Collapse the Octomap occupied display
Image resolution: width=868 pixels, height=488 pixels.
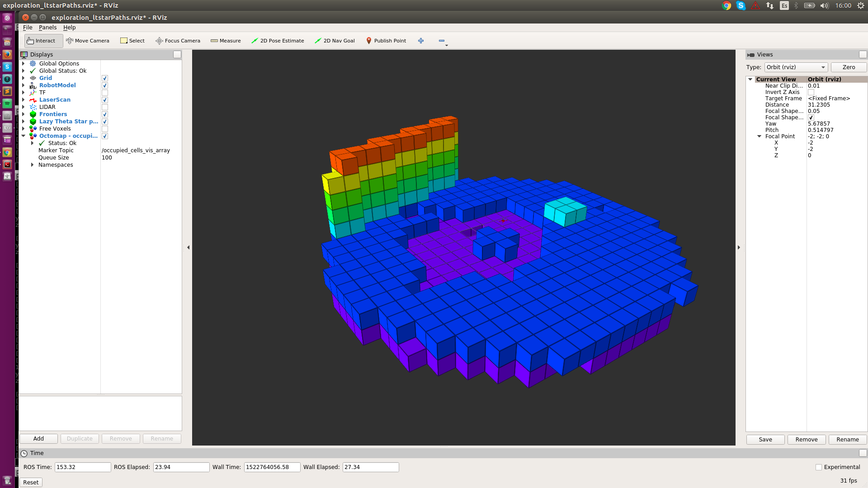click(x=24, y=136)
